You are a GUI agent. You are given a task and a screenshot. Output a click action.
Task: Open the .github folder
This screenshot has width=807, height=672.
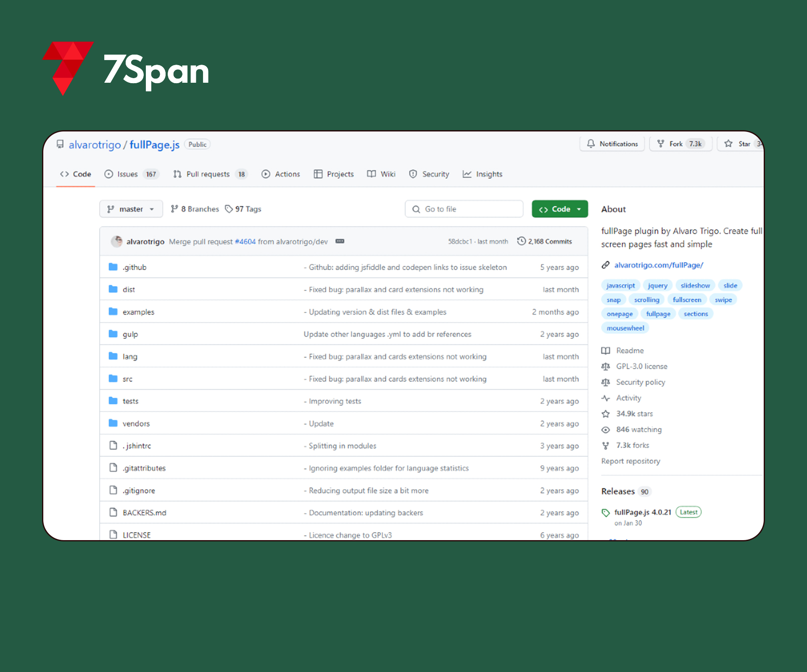134,267
